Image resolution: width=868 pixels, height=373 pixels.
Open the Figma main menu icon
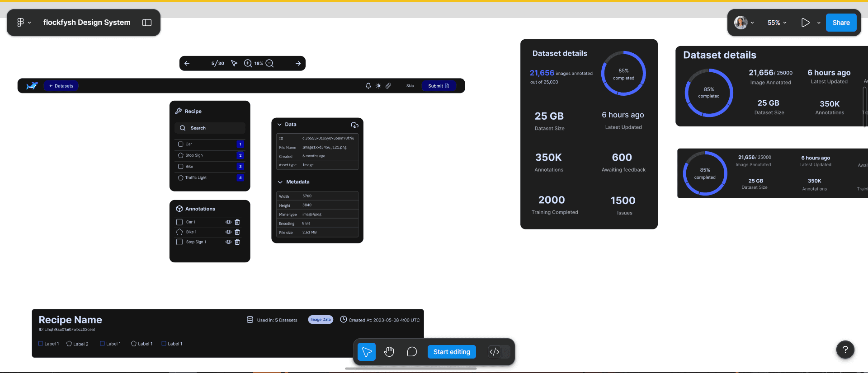(x=21, y=23)
